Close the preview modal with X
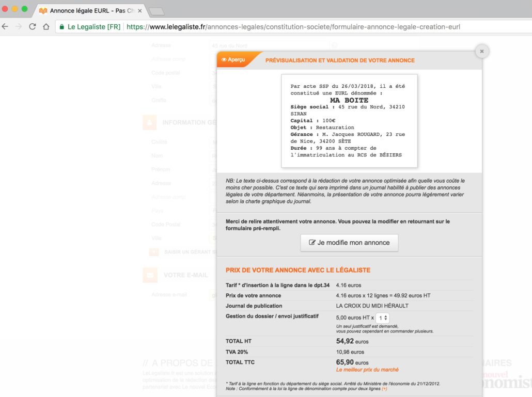Image resolution: width=532 pixels, height=397 pixels. tap(482, 51)
